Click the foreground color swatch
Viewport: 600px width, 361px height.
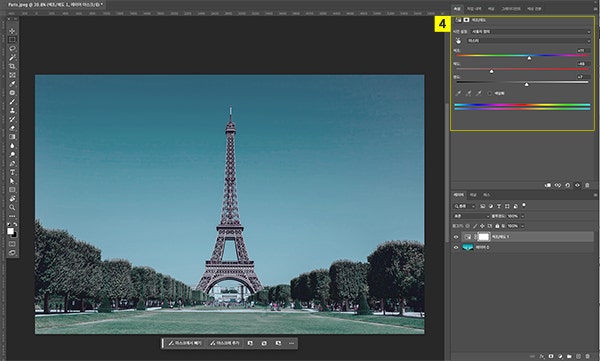pyautogui.click(x=10, y=231)
